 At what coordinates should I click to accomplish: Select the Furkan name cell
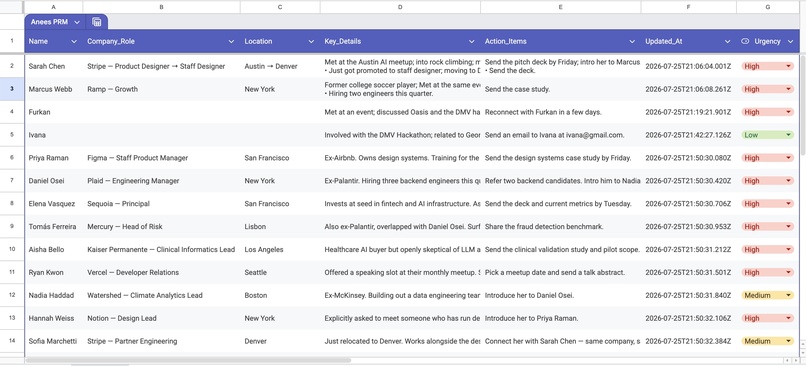(53, 112)
